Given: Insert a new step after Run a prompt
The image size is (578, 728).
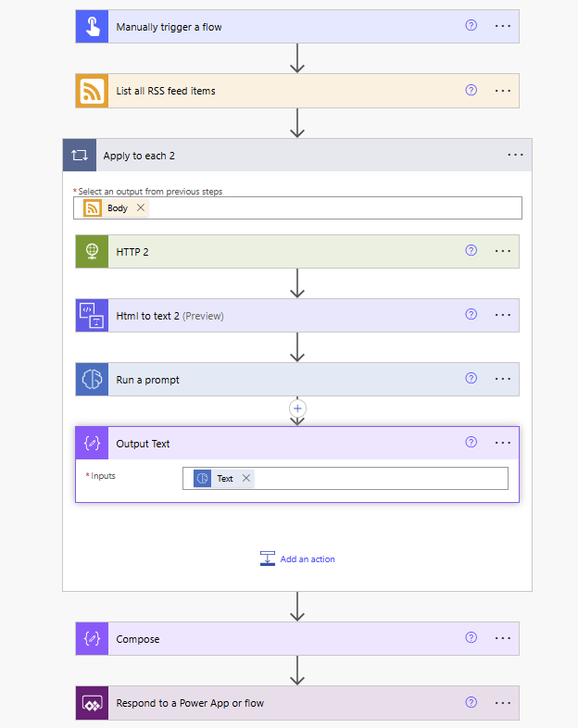Looking at the screenshot, I should pos(297,408).
